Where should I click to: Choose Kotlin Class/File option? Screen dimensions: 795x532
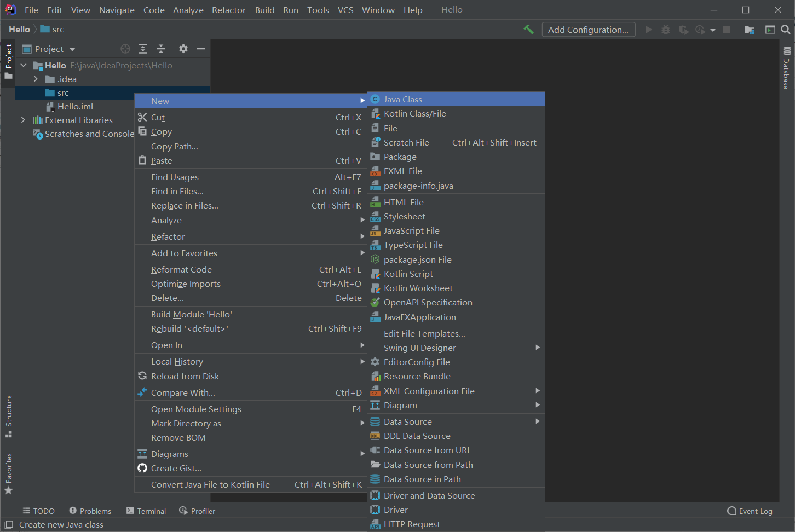pos(414,113)
